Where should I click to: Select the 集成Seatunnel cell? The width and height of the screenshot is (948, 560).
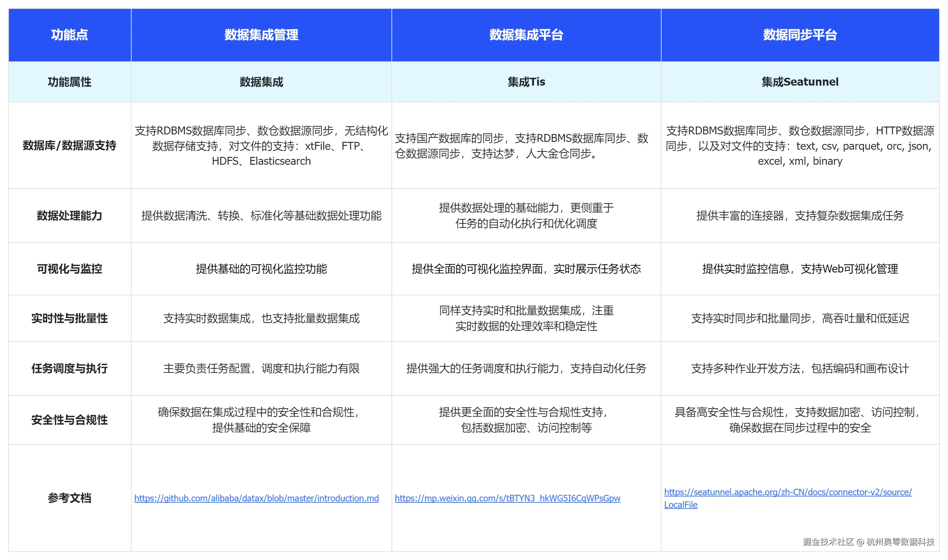[x=800, y=82]
